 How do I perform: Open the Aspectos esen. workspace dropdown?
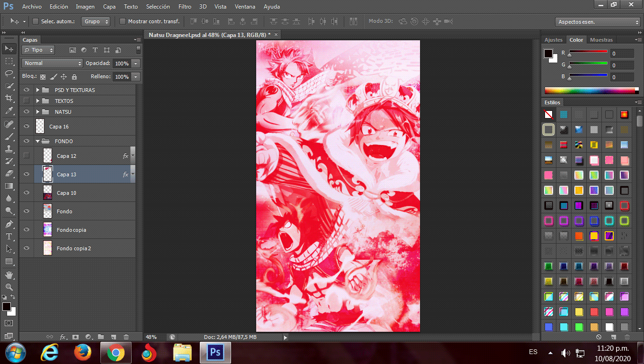[x=598, y=22]
